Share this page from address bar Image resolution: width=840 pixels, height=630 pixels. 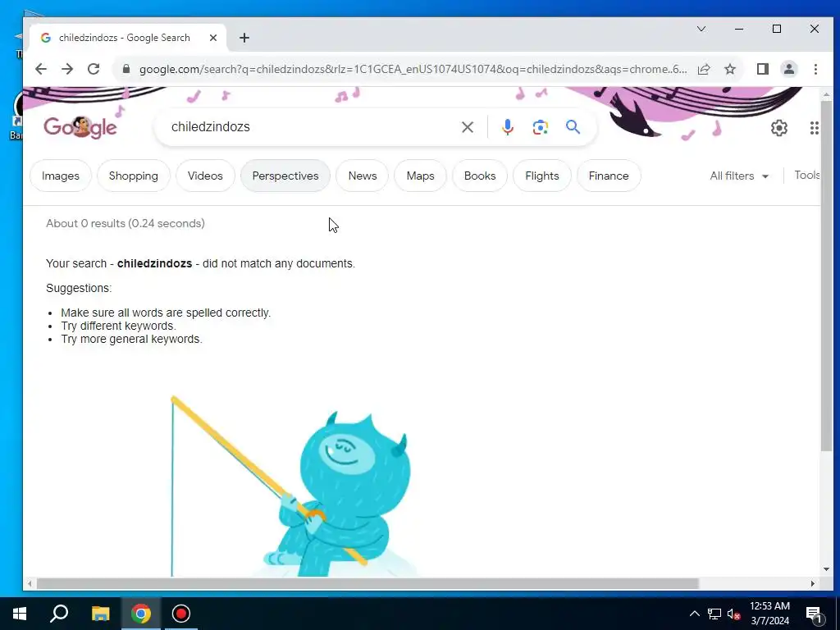click(x=703, y=69)
